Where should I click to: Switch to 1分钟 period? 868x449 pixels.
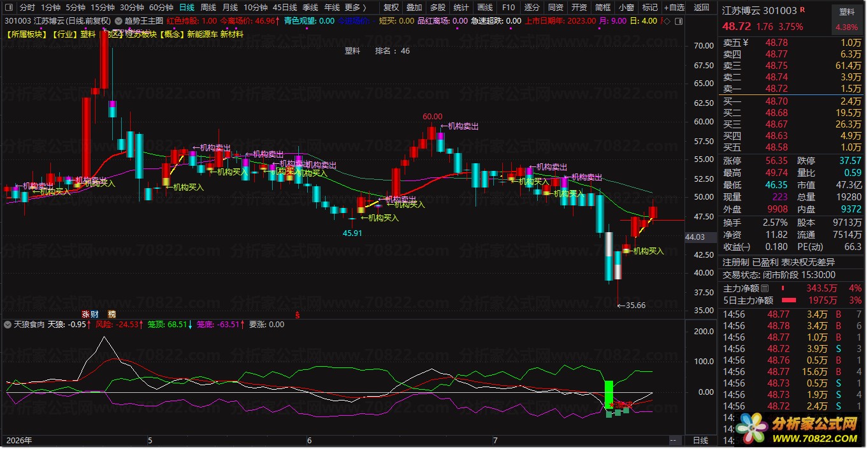[x=51, y=8]
